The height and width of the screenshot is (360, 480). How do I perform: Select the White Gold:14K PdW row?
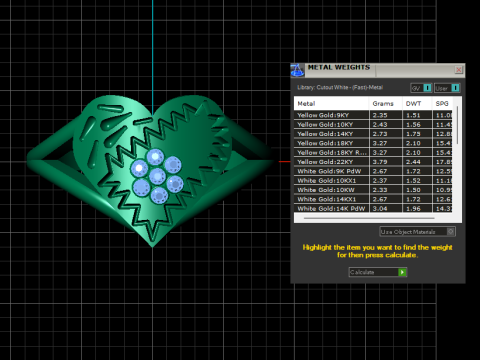[373, 208]
